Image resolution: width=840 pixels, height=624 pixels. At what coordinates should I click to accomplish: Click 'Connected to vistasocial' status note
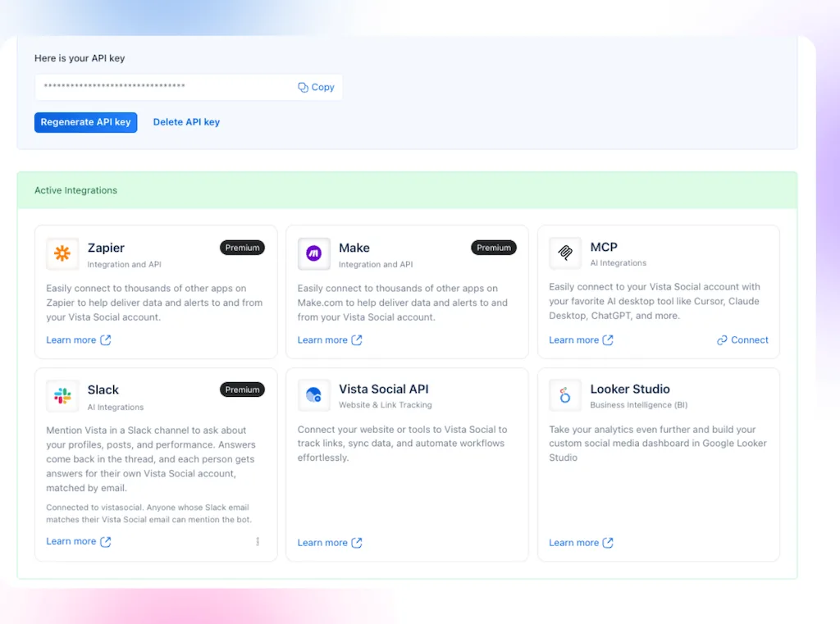[149, 513]
